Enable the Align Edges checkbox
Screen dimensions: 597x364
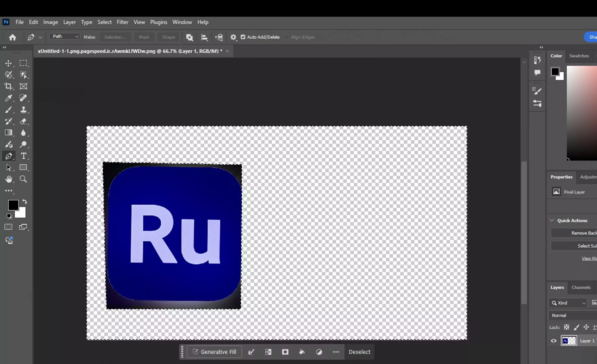click(x=287, y=37)
